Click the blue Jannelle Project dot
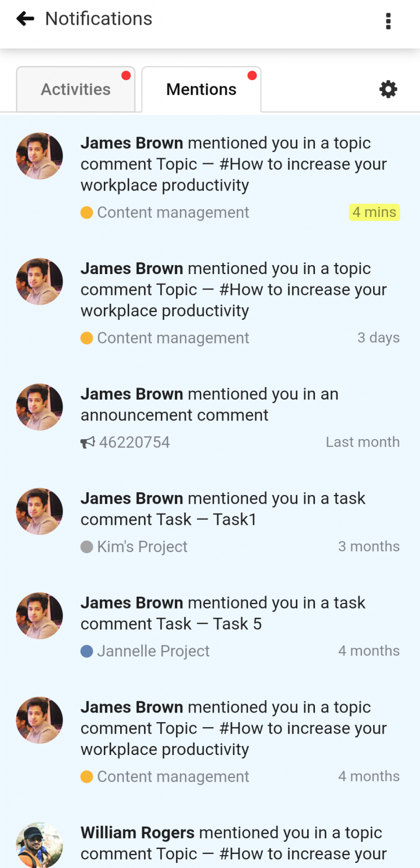The width and height of the screenshot is (420, 868). [x=87, y=651]
